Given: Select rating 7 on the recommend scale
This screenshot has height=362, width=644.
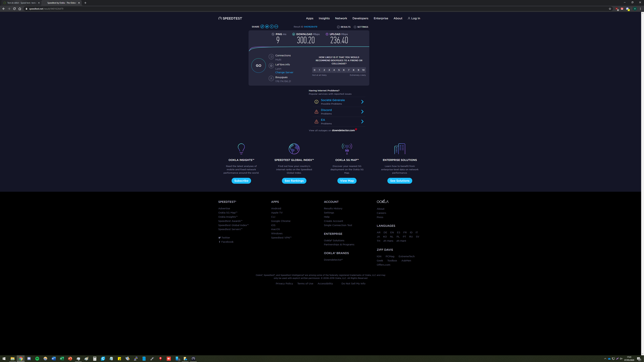Looking at the screenshot, I should 349,70.
